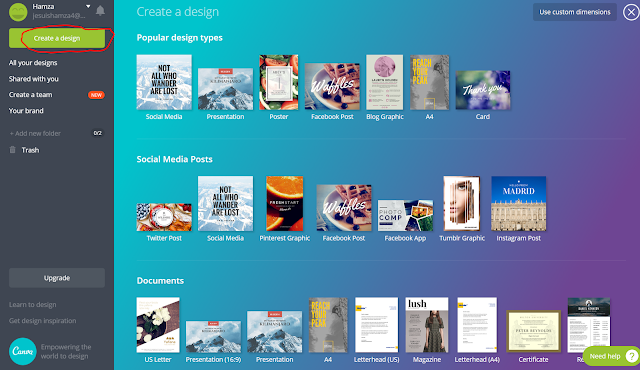This screenshot has width=640, height=370.
Task: Click the 0/2 folder count badge
Action: pyautogui.click(x=98, y=133)
